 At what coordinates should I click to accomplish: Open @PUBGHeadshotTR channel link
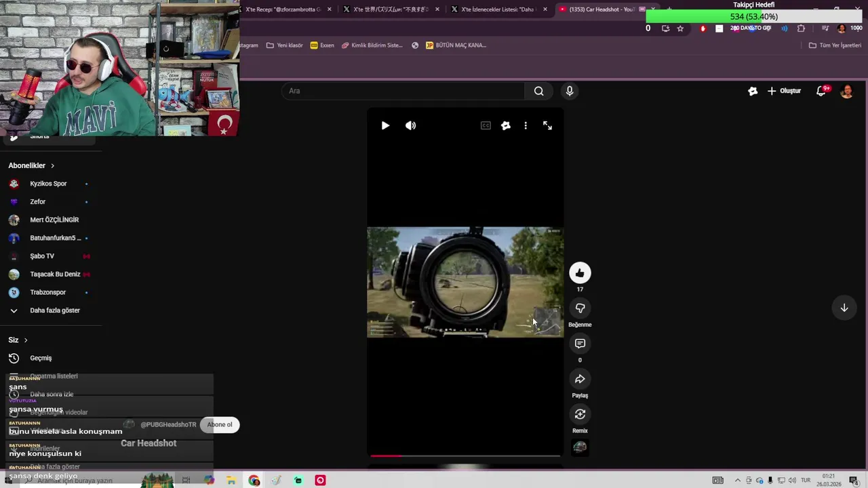168,424
